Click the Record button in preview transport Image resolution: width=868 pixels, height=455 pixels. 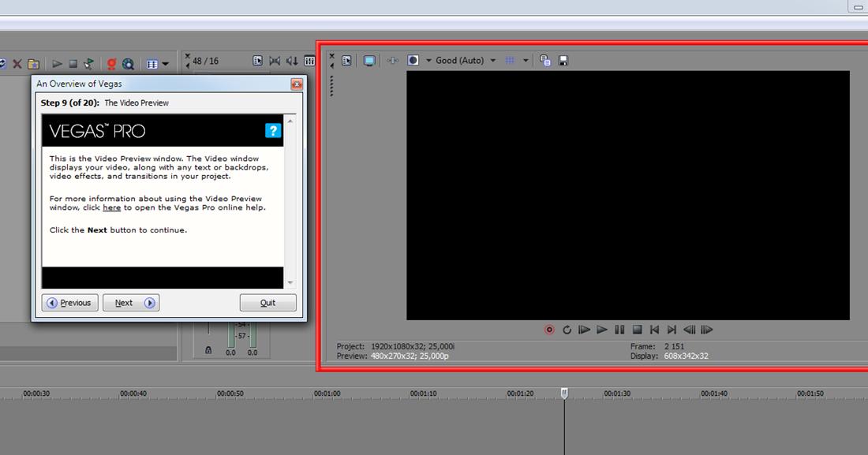(549, 330)
